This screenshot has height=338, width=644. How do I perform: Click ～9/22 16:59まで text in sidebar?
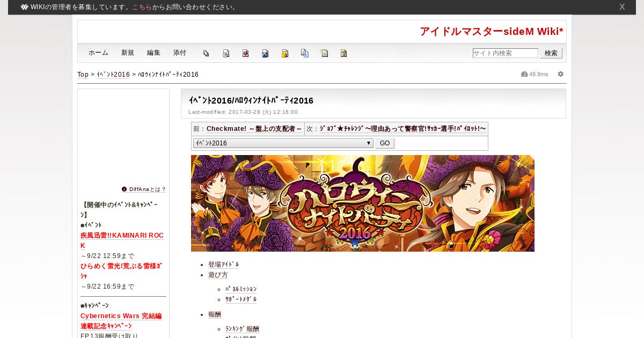107,286
